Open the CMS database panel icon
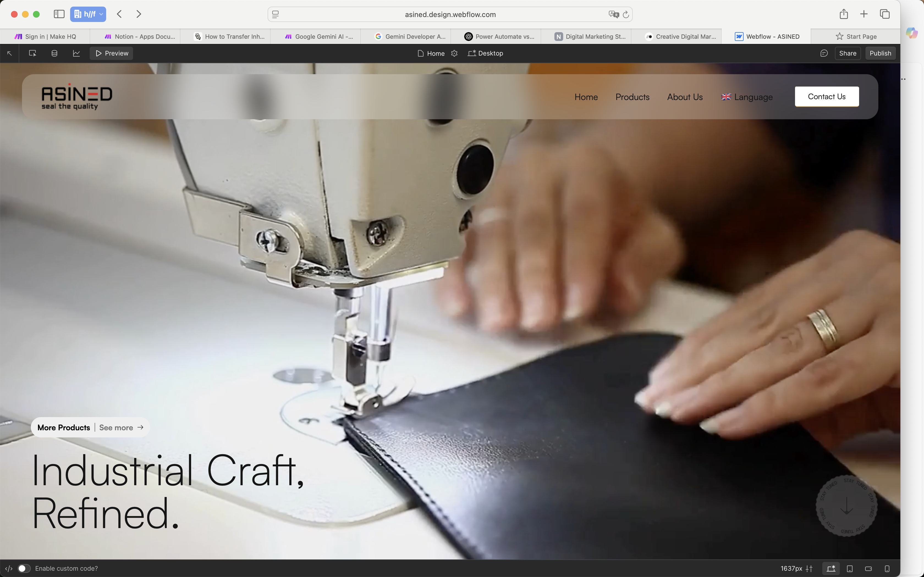Image resolution: width=924 pixels, height=577 pixels. pyautogui.click(x=54, y=53)
